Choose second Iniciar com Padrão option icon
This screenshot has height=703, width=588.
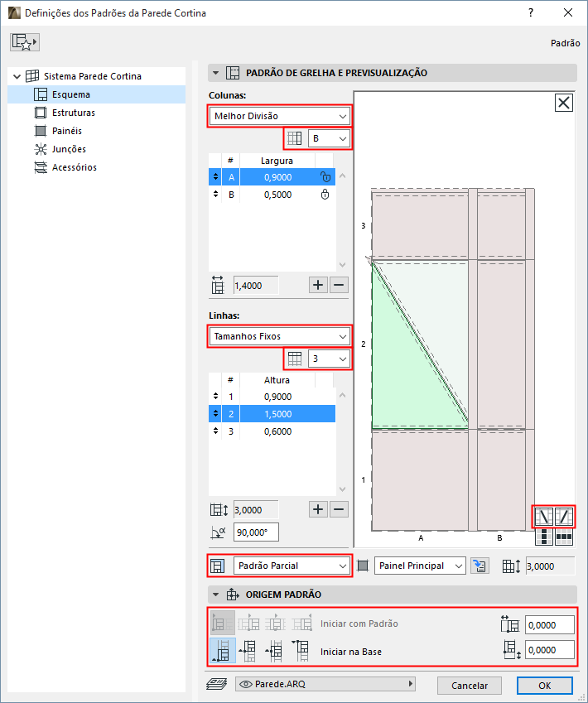point(249,624)
